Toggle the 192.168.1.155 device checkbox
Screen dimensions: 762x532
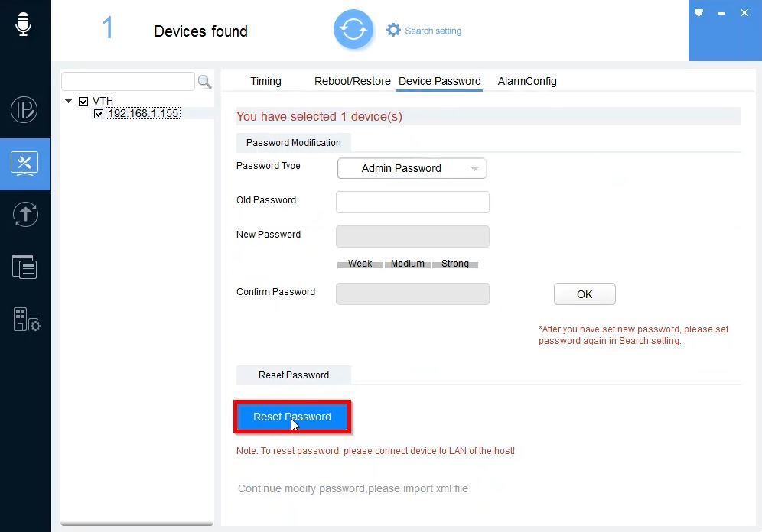[x=99, y=114]
